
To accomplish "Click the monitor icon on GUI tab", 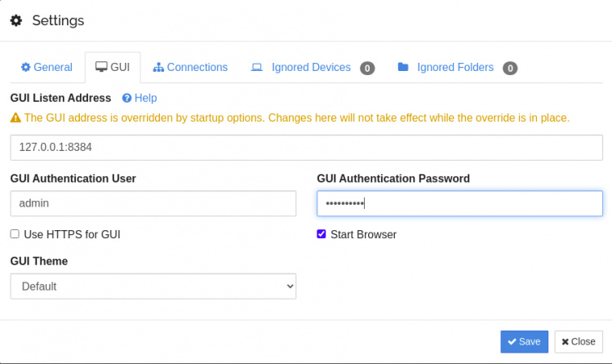I will click(x=101, y=67).
